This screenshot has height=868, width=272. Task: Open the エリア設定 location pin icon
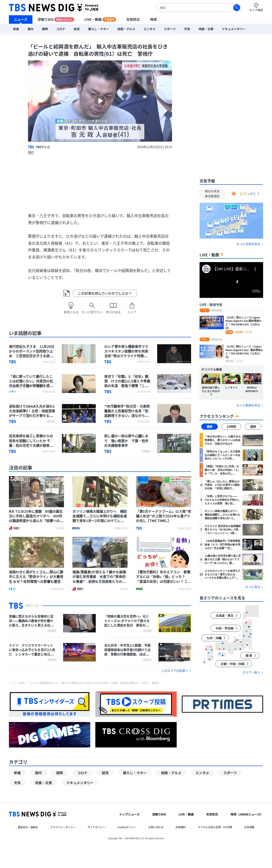(x=256, y=5)
